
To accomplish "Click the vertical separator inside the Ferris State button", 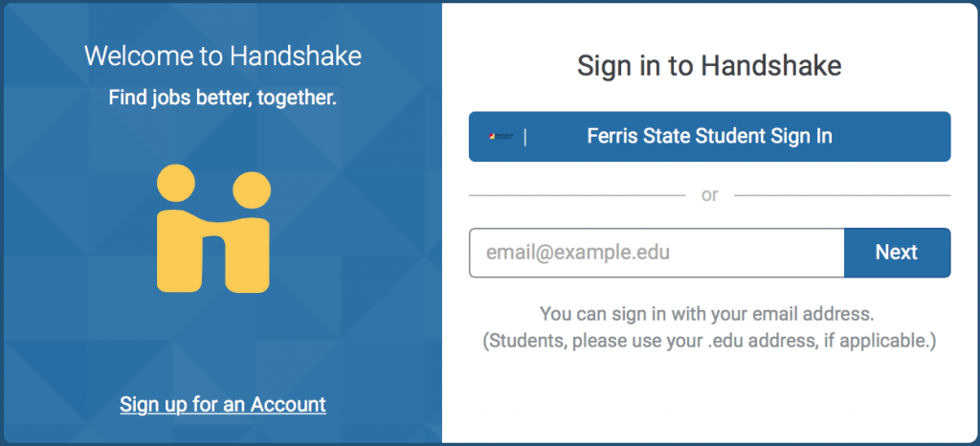I will [x=525, y=137].
